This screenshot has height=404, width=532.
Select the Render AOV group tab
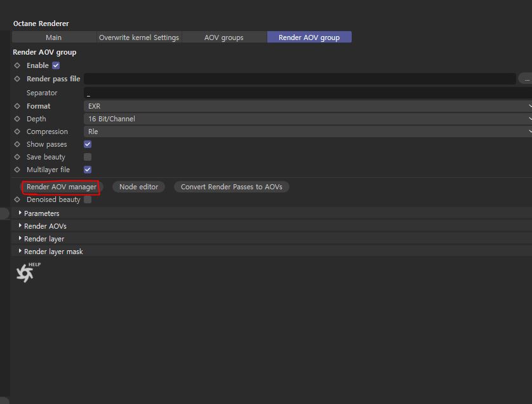pyautogui.click(x=309, y=37)
